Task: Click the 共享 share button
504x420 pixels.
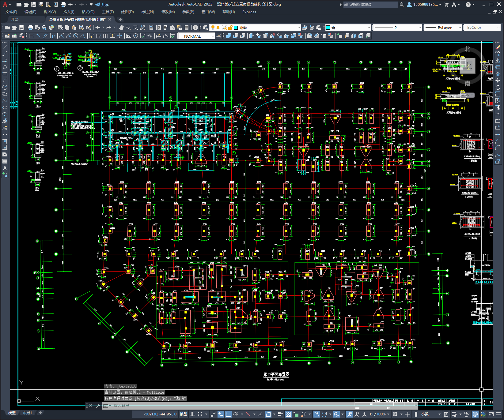Action: click(x=102, y=5)
